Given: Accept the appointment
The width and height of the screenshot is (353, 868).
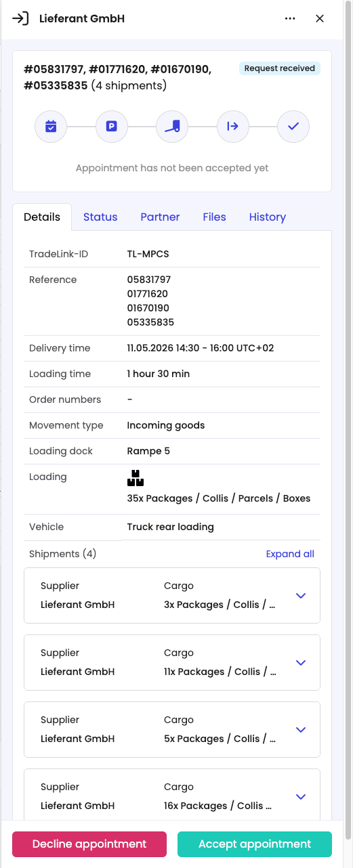Looking at the screenshot, I should [x=255, y=844].
